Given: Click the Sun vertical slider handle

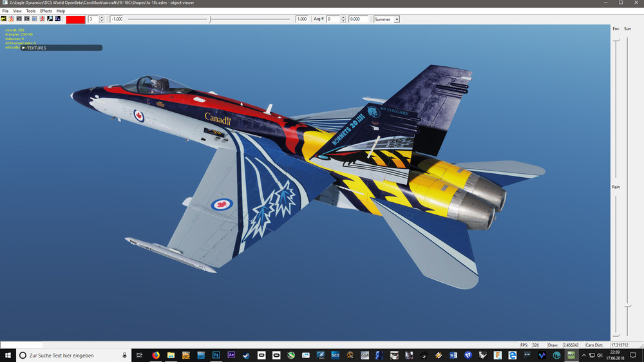Looking at the screenshot, I should tap(627, 307).
